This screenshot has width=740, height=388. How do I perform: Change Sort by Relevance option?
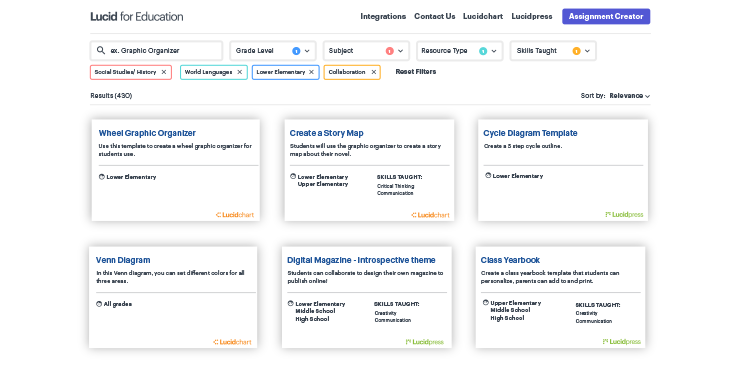[630, 96]
